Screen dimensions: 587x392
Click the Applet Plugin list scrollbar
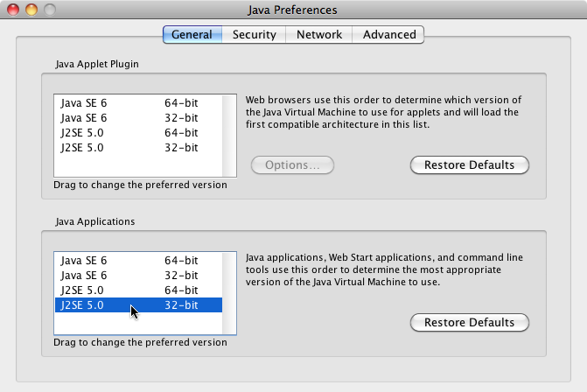[x=229, y=136]
